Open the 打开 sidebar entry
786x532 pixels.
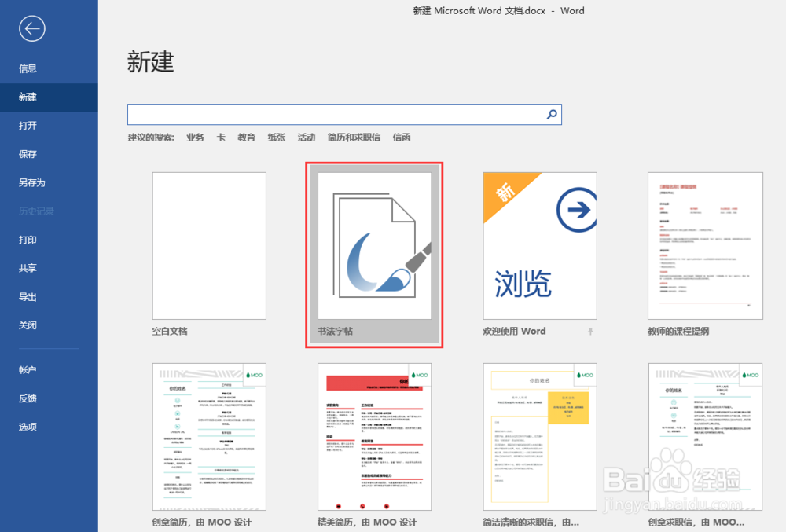28,126
